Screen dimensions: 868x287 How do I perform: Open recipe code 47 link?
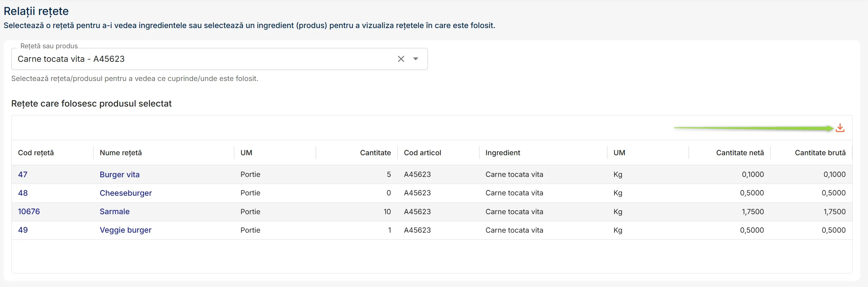(x=23, y=174)
